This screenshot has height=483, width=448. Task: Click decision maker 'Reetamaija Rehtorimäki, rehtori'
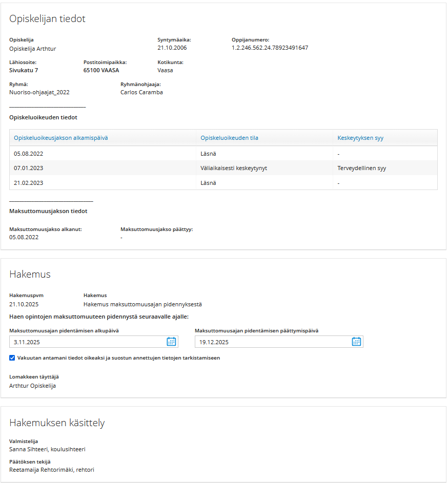[x=52, y=470]
